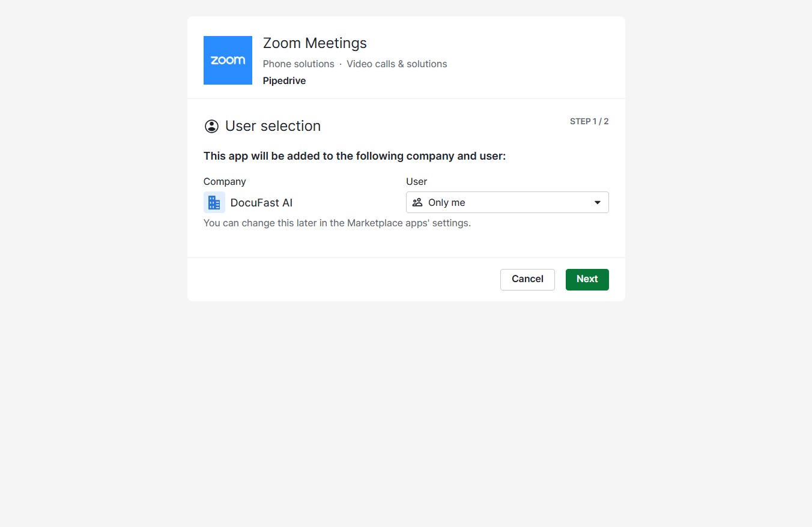Click the DocuFast AI company building icon
This screenshot has height=527, width=812.
click(214, 202)
